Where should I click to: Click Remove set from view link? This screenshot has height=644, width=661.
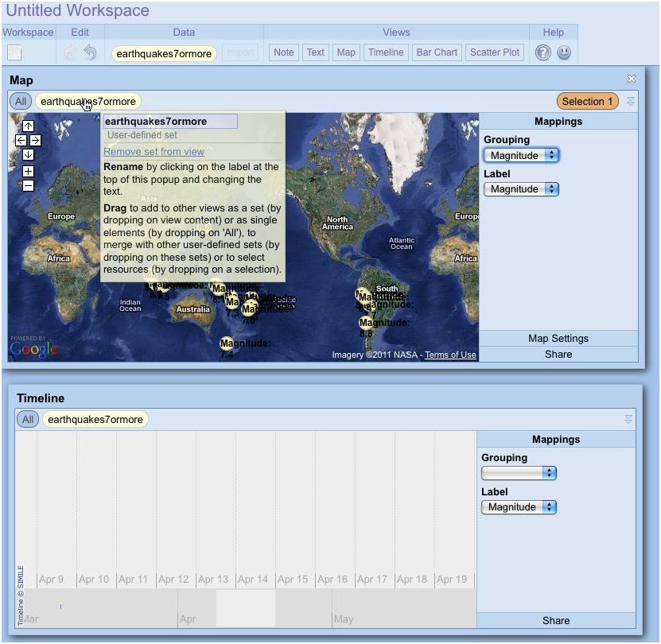[154, 151]
